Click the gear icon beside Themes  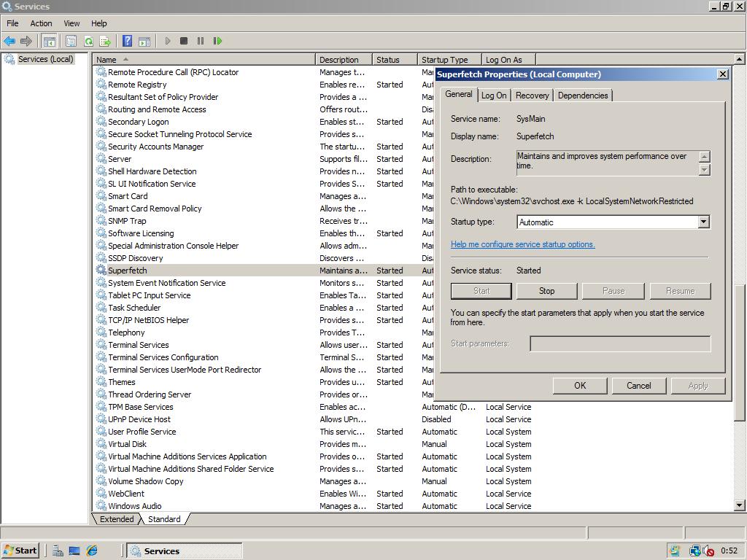[x=101, y=381]
